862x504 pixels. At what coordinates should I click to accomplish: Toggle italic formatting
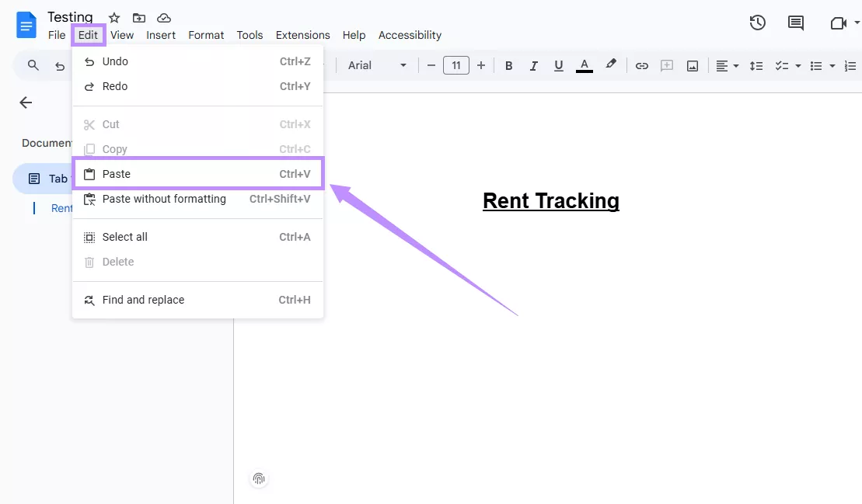[534, 65]
